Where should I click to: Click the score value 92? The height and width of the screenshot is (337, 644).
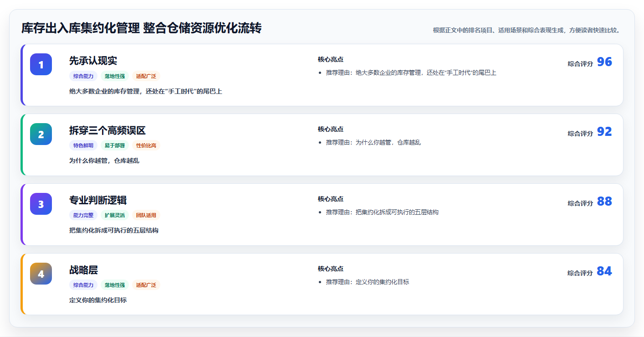coord(604,132)
